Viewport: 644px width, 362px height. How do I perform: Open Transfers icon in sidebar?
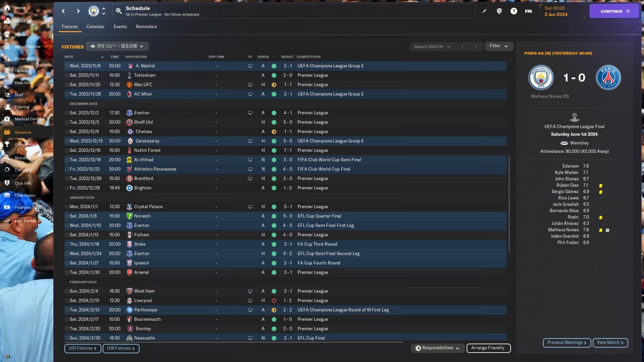coord(7,170)
